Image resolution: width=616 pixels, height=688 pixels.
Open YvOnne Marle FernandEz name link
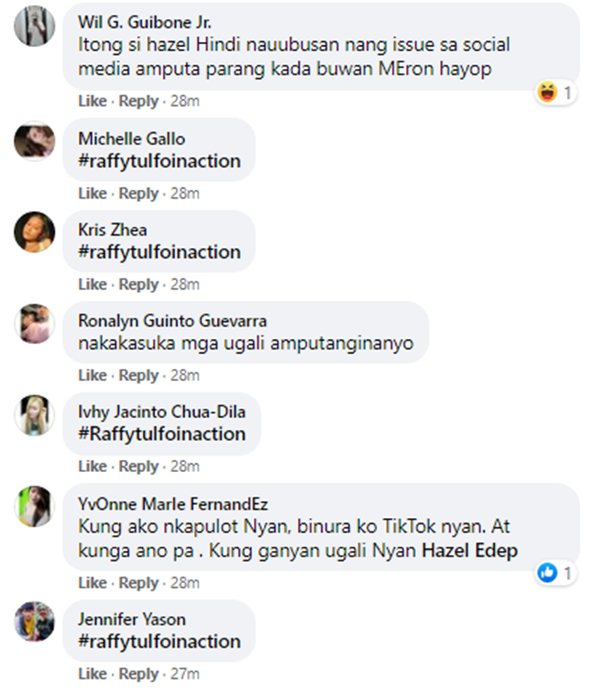(172, 504)
